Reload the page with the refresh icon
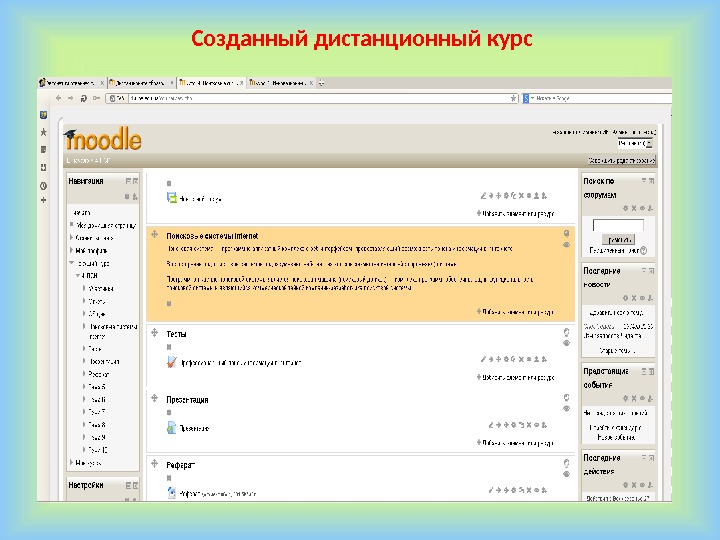 click(x=84, y=98)
